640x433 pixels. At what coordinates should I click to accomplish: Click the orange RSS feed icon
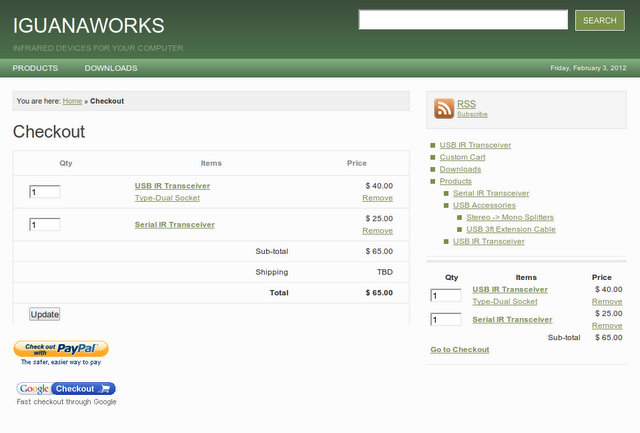pyautogui.click(x=444, y=109)
